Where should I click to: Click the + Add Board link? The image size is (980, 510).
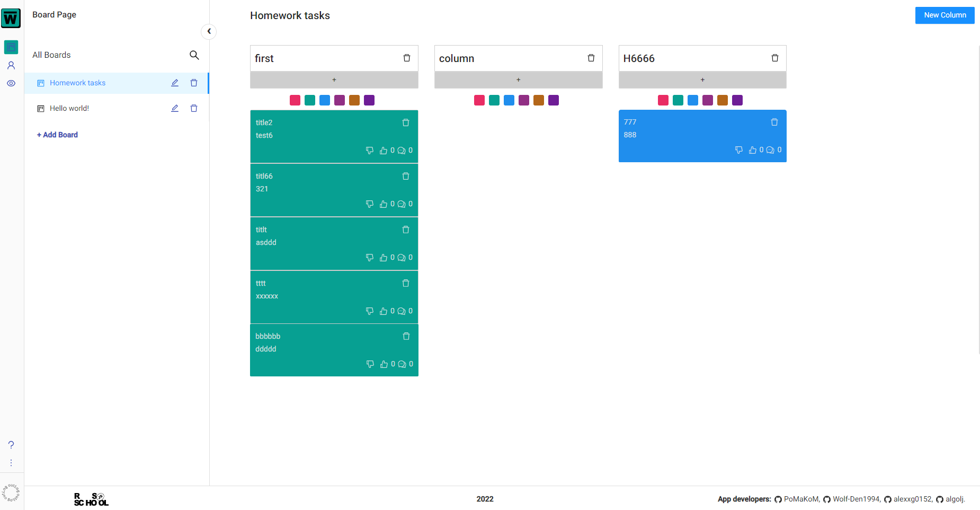[x=57, y=135]
